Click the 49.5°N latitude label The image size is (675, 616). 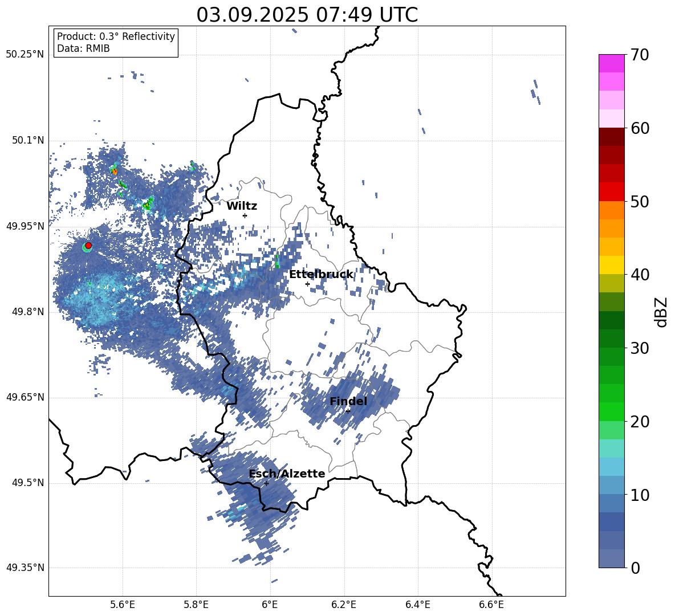(x=27, y=483)
